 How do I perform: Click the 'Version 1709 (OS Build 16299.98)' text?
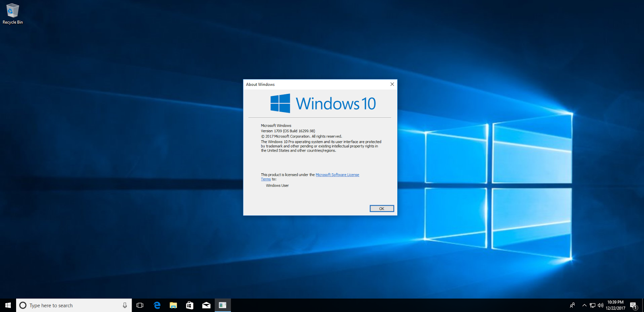pos(288,131)
